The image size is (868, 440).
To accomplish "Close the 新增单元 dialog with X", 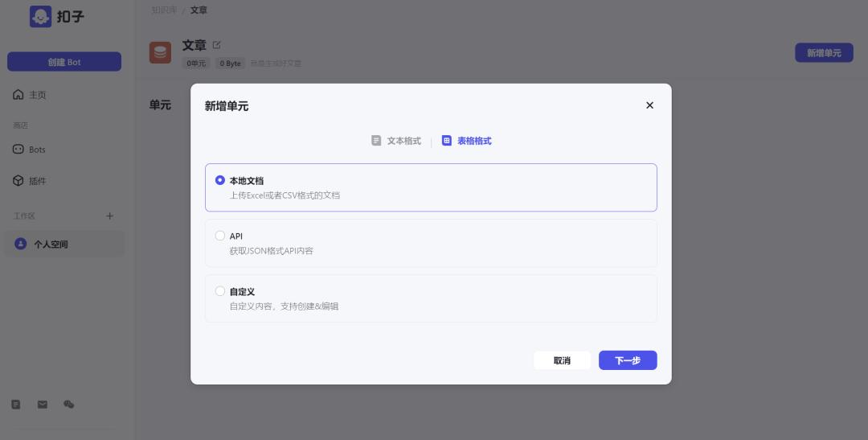I will 649,105.
